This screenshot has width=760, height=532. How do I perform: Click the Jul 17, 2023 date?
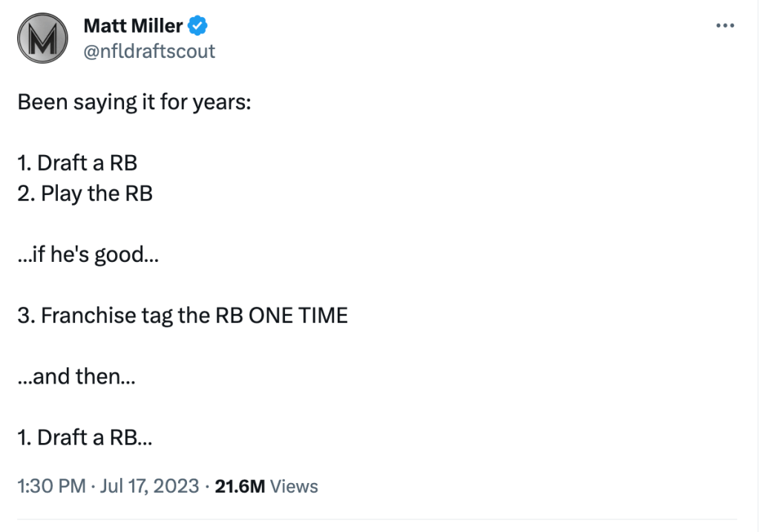click(151, 487)
